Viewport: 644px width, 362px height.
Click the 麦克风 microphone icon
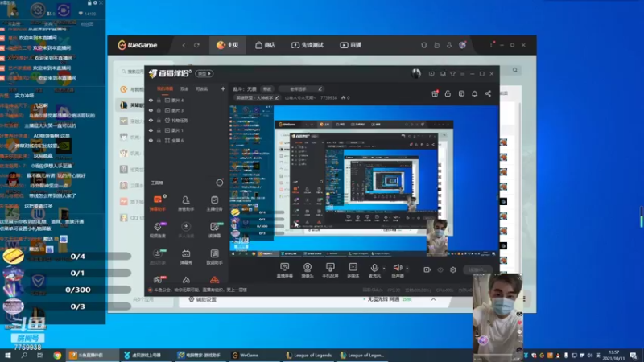(x=374, y=268)
